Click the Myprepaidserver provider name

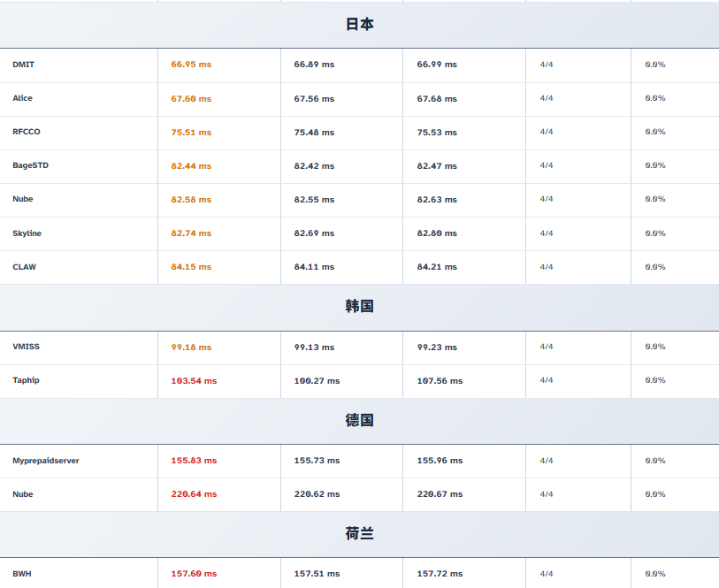45,461
